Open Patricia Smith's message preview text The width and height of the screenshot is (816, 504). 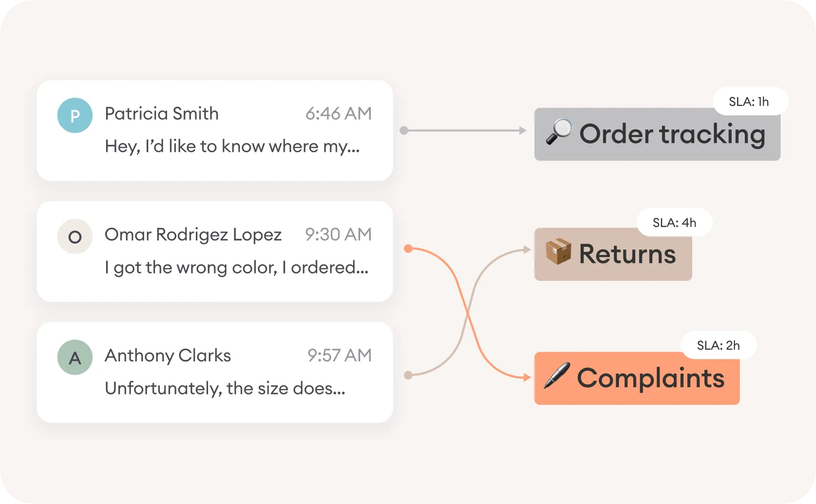[x=232, y=147]
